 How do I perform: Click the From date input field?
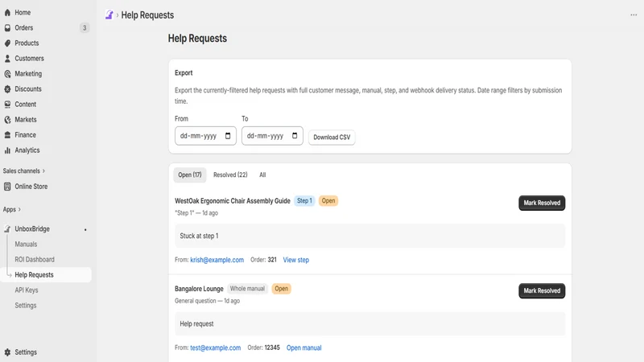pos(205,136)
